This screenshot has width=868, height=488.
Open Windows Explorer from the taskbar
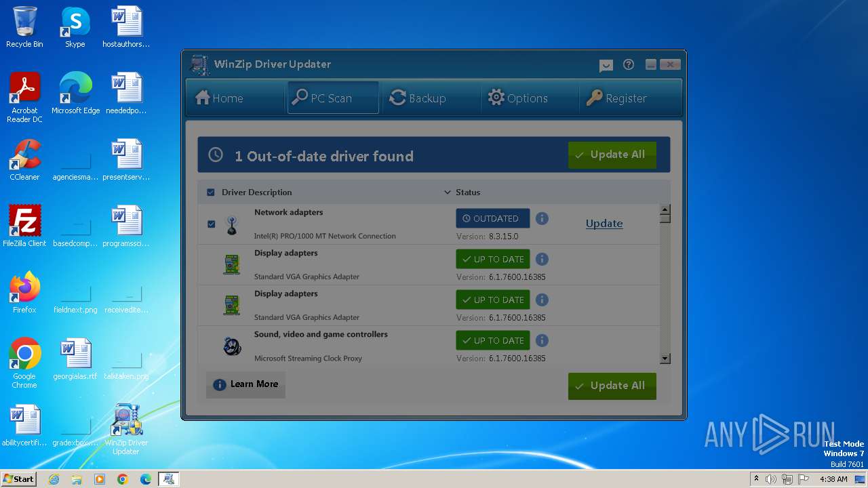[x=77, y=479]
